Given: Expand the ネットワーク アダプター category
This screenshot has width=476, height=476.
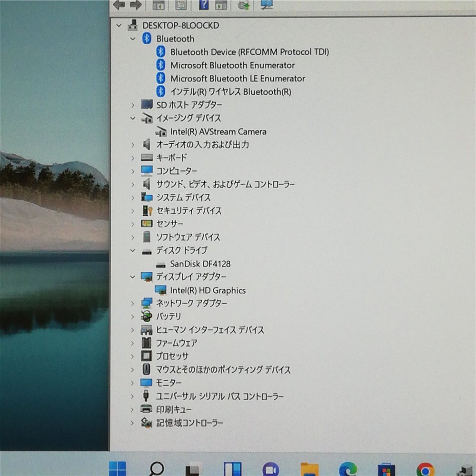Looking at the screenshot, I should point(133,303).
